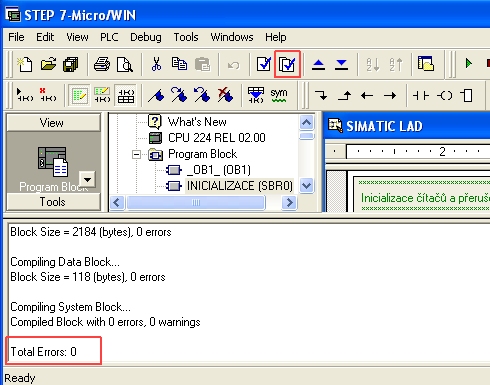The width and height of the screenshot is (490, 385).
Task: Open the Edit menu
Action: pyautogui.click(x=45, y=37)
